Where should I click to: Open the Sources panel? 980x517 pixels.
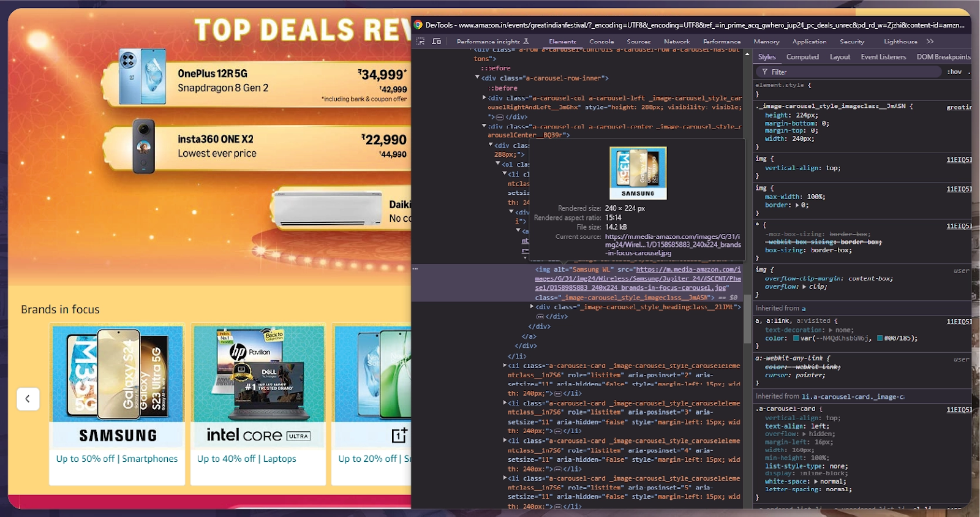[x=638, y=42]
